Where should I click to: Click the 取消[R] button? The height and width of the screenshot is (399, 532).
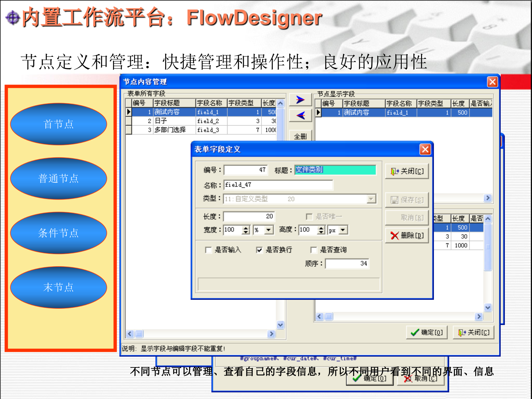click(x=407, y=218)
